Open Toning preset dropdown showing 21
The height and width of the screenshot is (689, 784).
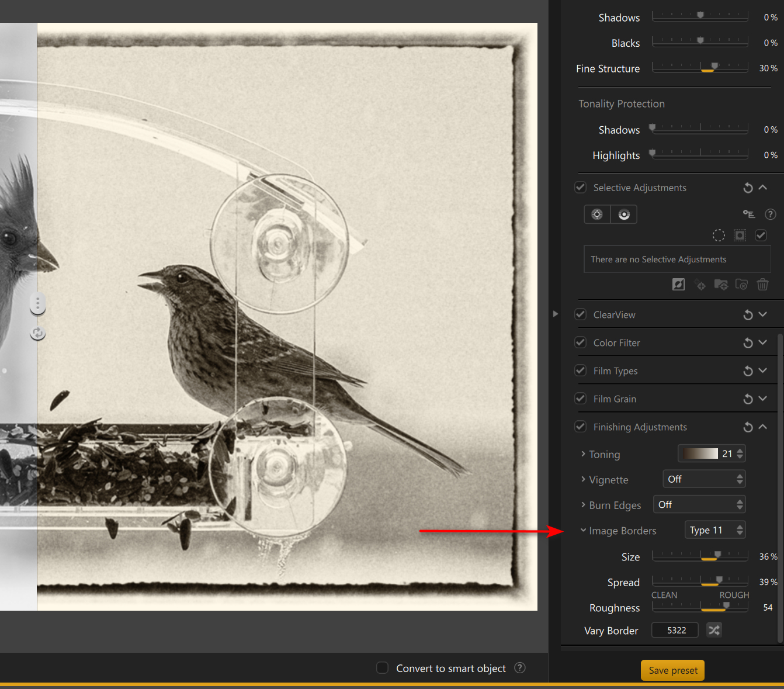click(712, 453)
